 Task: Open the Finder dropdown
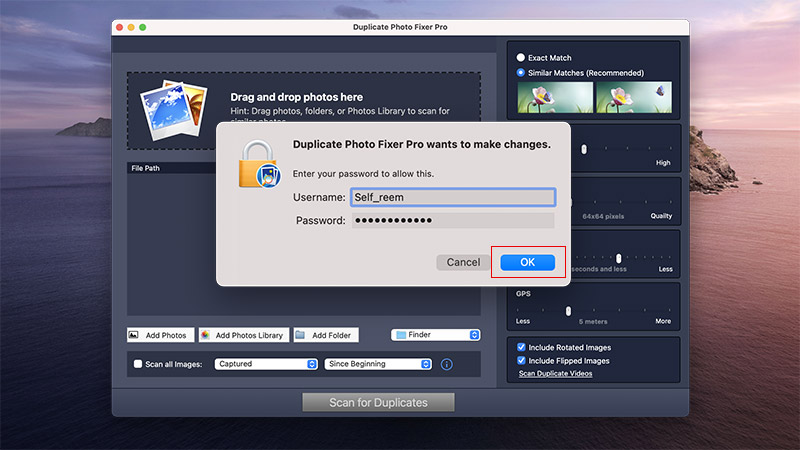point(436,335)
